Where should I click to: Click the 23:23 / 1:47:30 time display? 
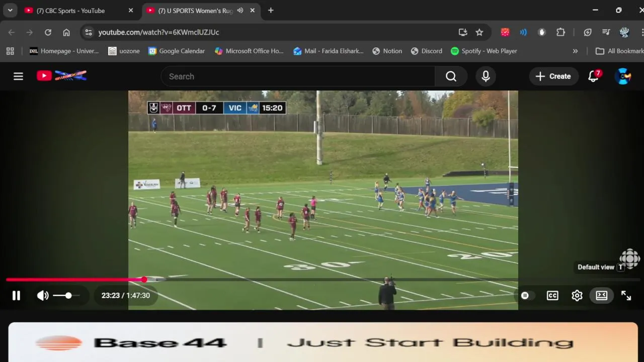point(126,296)
